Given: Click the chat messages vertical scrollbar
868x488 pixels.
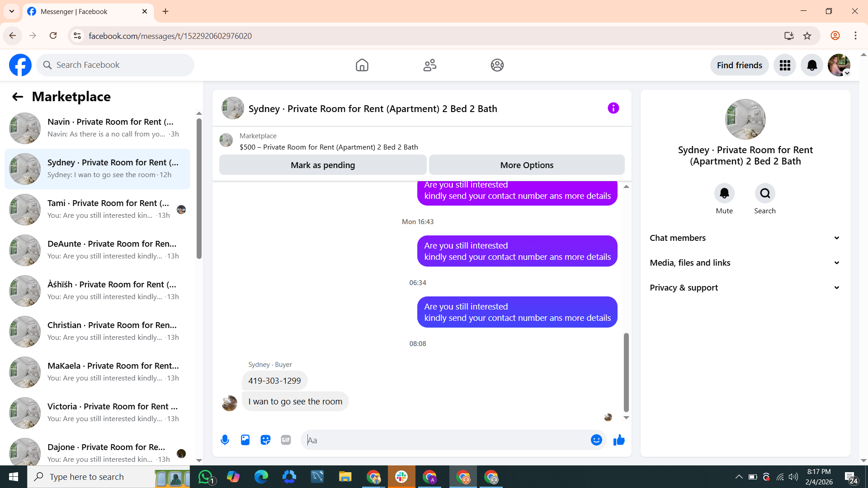Looking at the screenshot, I should [626, 372].
